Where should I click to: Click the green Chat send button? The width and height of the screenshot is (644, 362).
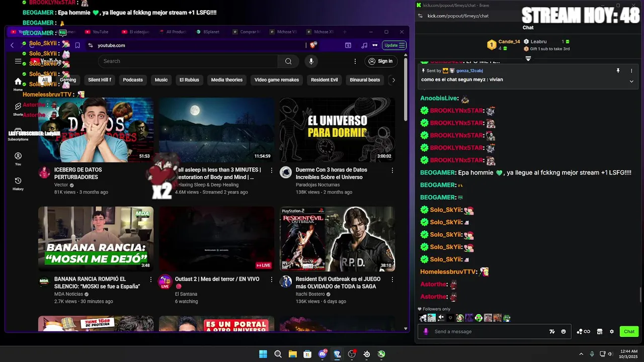point(629,332)
